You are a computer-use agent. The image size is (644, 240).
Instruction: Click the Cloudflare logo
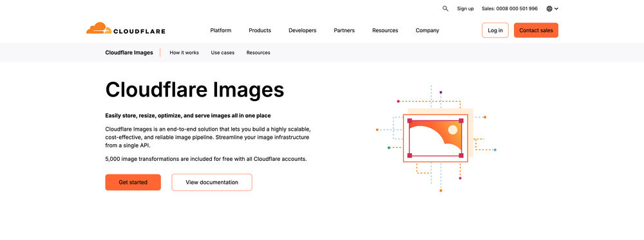pyautogui.click(x=126, y=28)
